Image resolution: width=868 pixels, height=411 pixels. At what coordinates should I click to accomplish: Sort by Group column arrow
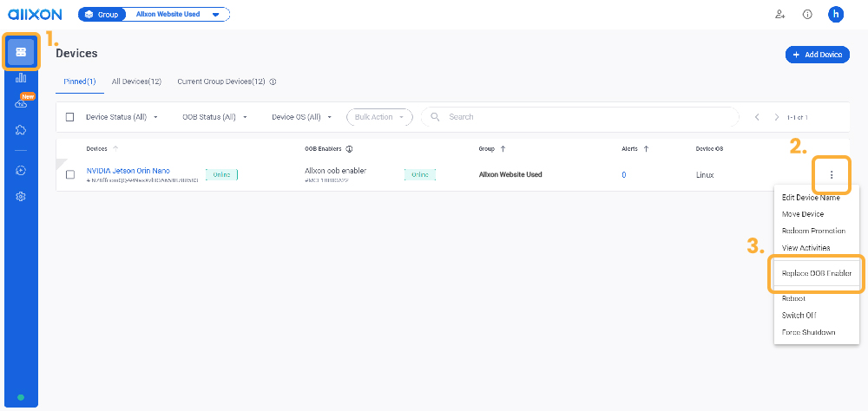[x=503, y=149]
